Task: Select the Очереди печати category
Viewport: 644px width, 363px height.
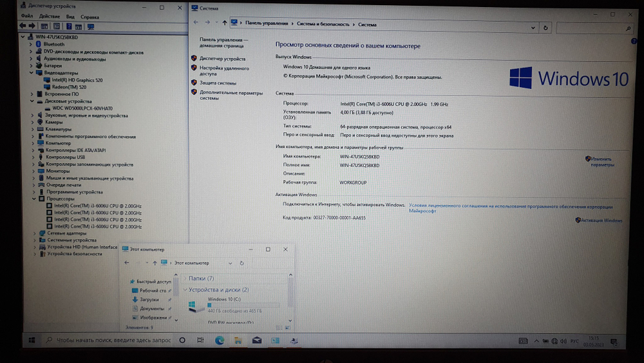Action: coord(64,184)
